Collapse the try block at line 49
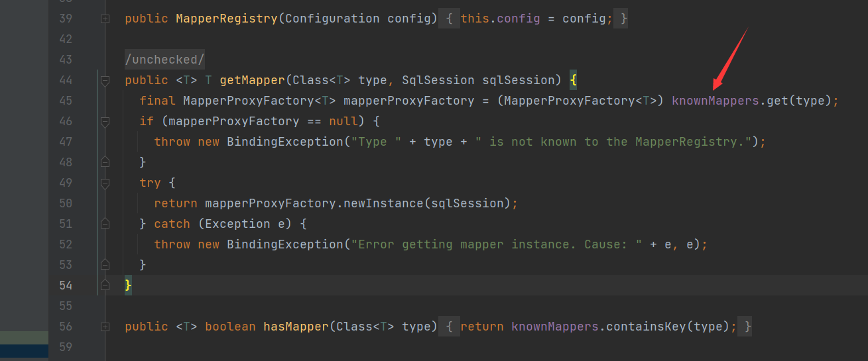 (x=105, y=183)
